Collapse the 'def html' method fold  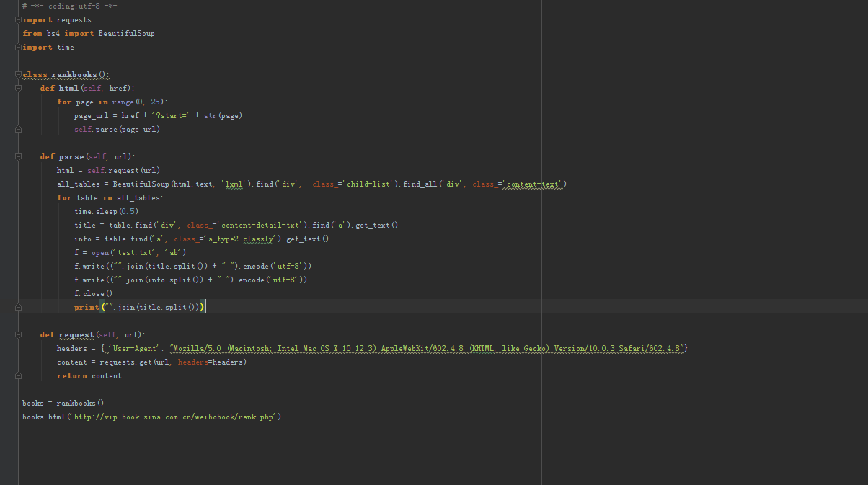click(x=19, y=88)
